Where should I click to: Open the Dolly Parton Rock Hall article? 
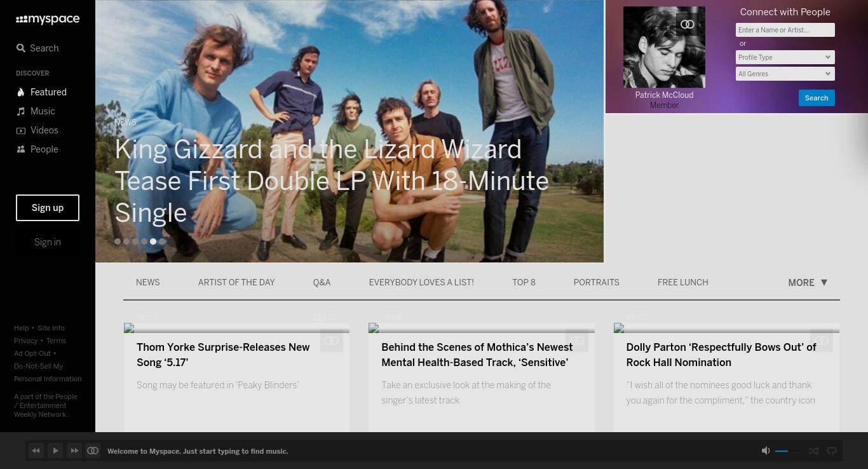pyautogui.click(x=721, y=355)
